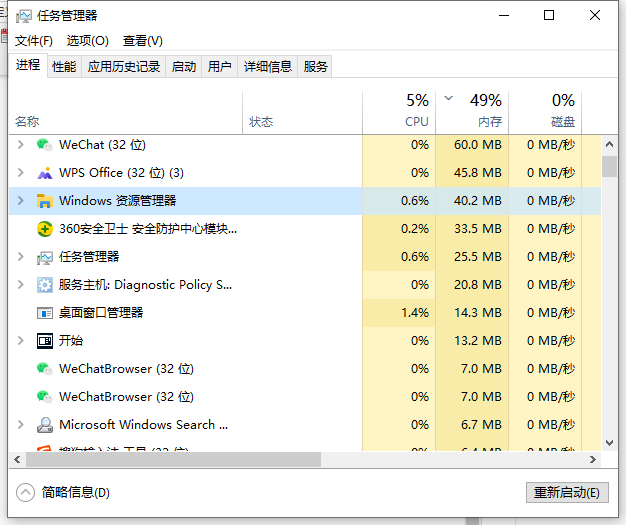This screenshot has height=525, width=626.
Task: Click the 任务管理器 process row icon
Action: (x=45, y=257)
